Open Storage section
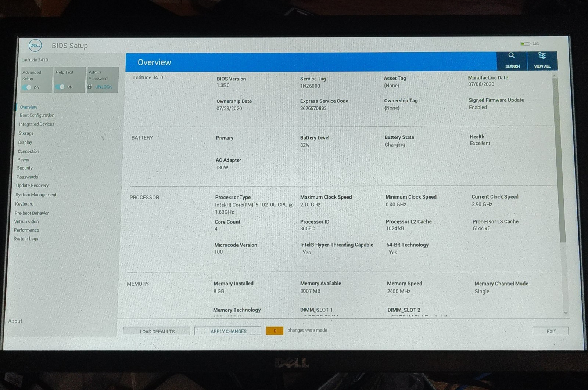The width and height of the screenshot is (588, 390). (x=26, y=133)
